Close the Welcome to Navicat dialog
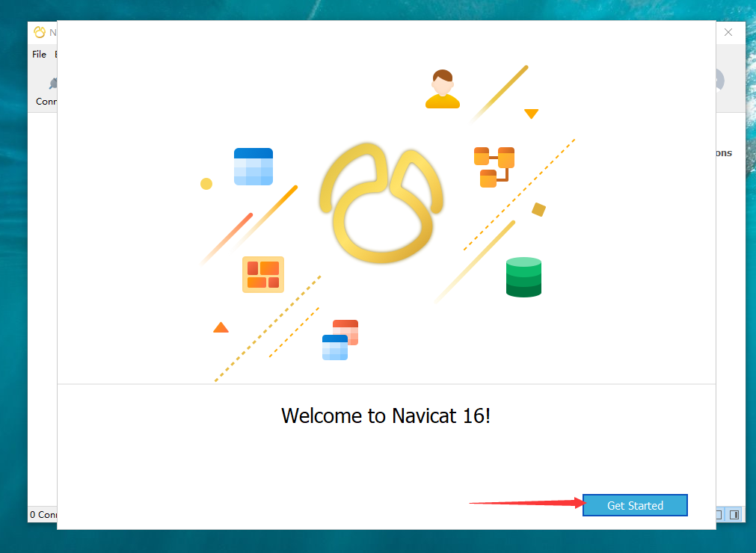Viewport: 756px width, 553px height. (x=728, y=32)
